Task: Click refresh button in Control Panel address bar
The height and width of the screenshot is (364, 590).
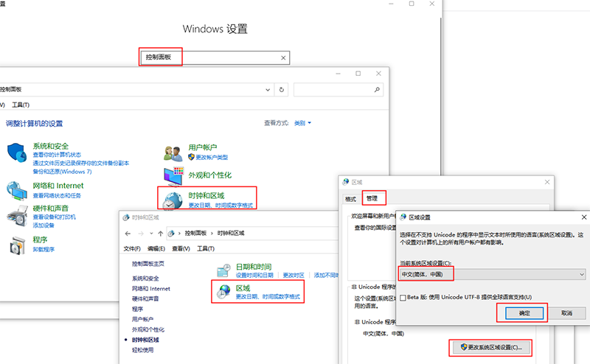Action: click(282, 89)
